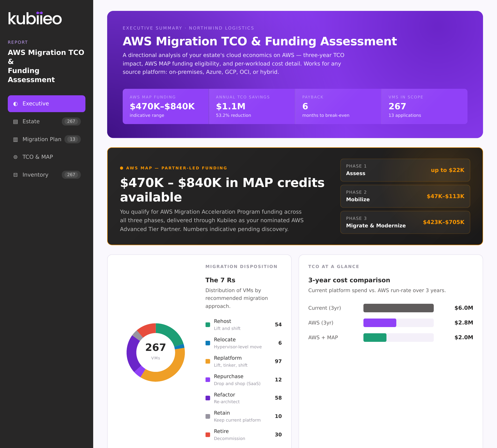Click the 267 badge beside Estate
Image resolution: width=497 pixels, height=448 pixels.
[71, 121]
